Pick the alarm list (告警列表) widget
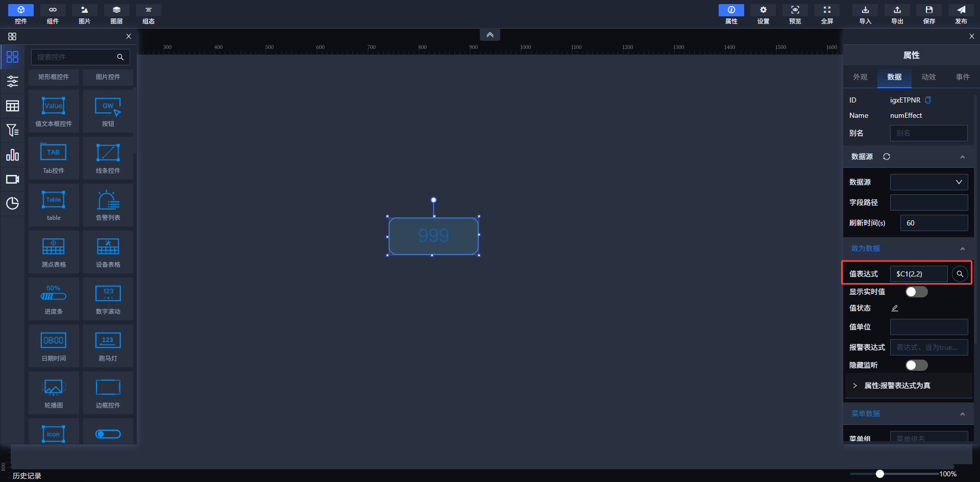 pos(108,206)
